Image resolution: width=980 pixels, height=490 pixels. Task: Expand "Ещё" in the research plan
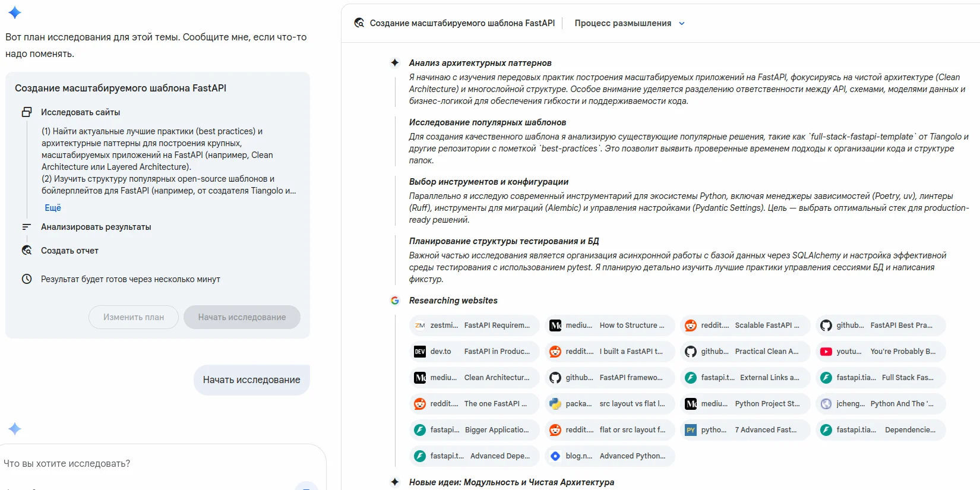point(52,207)
